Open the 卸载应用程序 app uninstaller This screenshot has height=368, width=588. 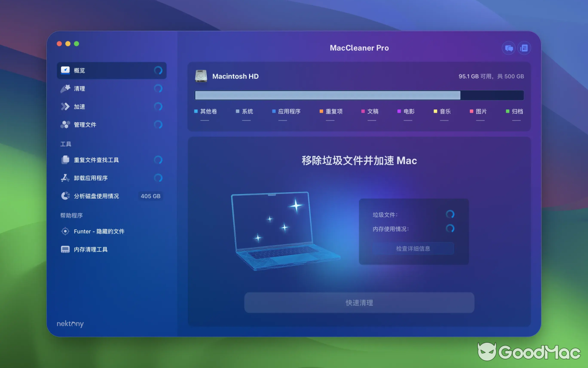90,178
